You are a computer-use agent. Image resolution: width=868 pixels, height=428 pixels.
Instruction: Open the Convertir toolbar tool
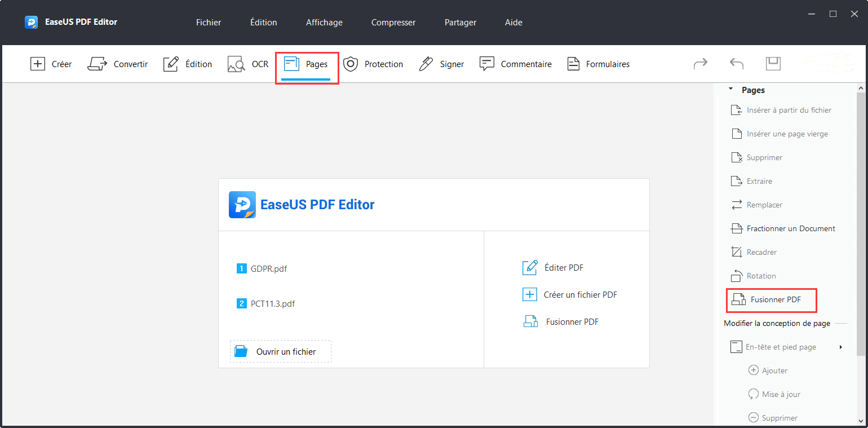[x=117, y=64]
